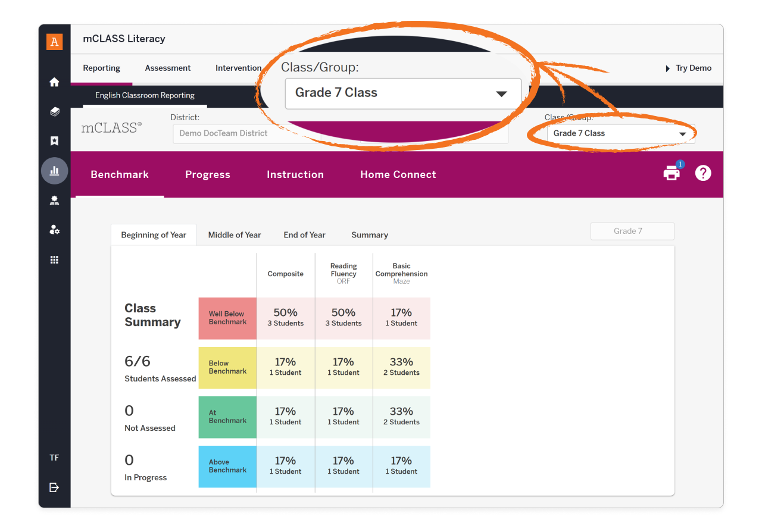Click the Grade 7 button above the table

(632, 231)
